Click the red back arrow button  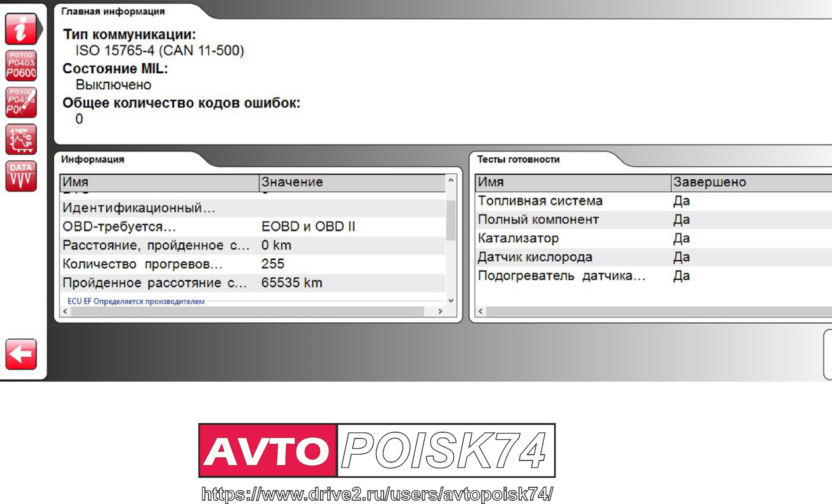click(20, 354)
